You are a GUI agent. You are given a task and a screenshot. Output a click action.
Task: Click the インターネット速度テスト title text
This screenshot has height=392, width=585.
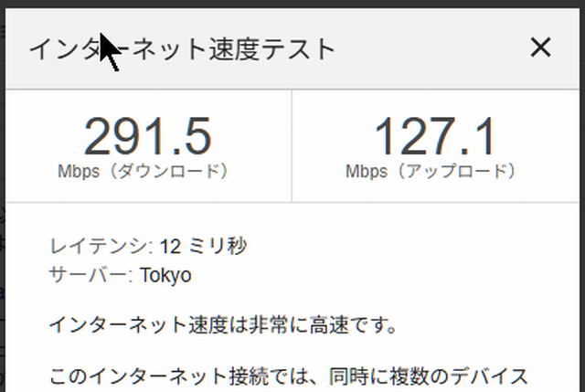tap(182, 48)
